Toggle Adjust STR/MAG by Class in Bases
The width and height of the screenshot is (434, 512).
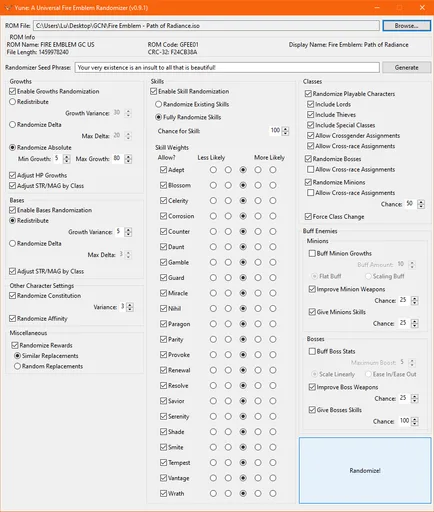pyautogui.click(x=13, y=271)
